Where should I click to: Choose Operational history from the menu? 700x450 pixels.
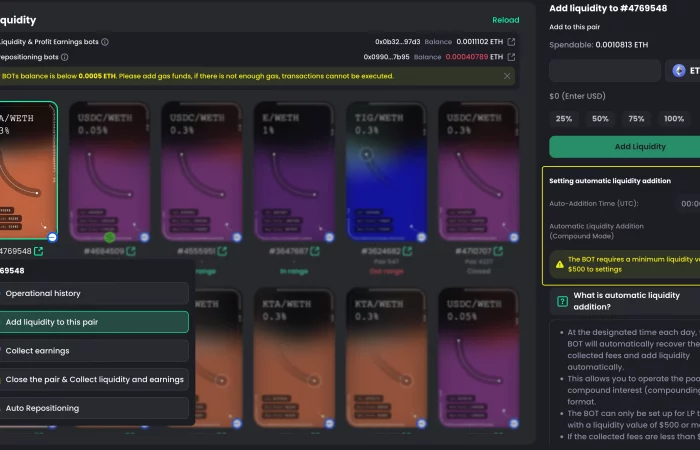pyautogui.click(x=94, y=293)
